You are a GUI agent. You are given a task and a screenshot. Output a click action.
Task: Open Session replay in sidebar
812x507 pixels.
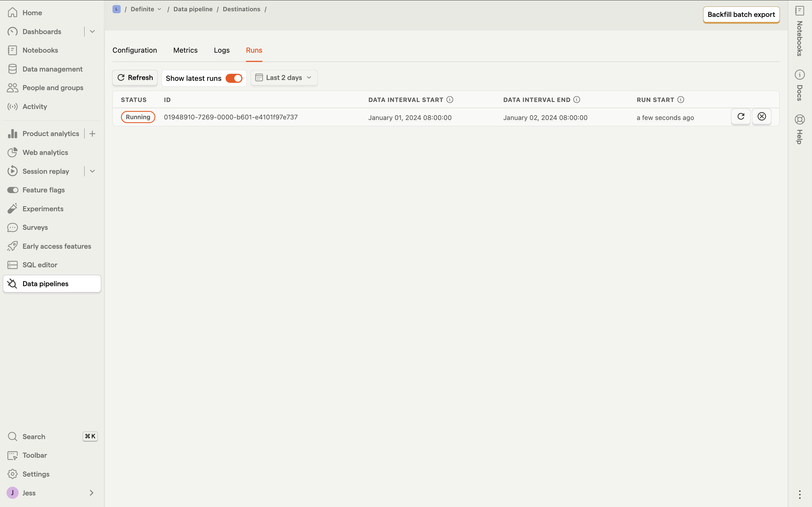click(46, 171)
